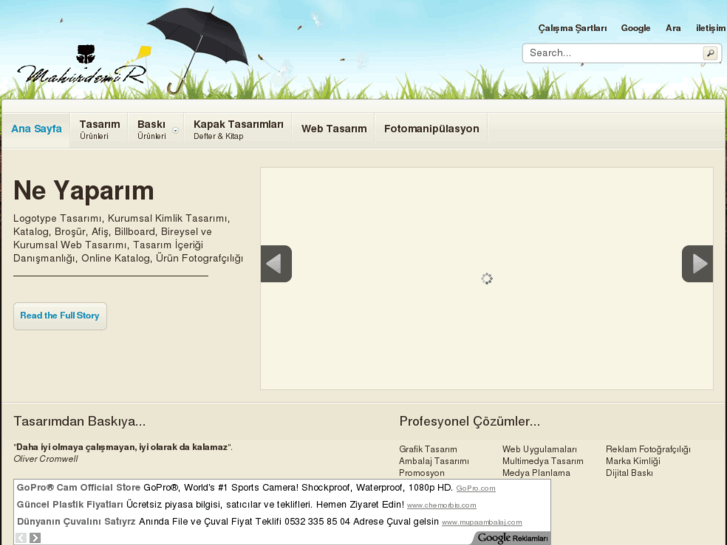This screenshot has height=545, width=727.
Task: Visit www.mupaambalaj.com ad URL
Action: pyautogui.click(x=482, y=522)
